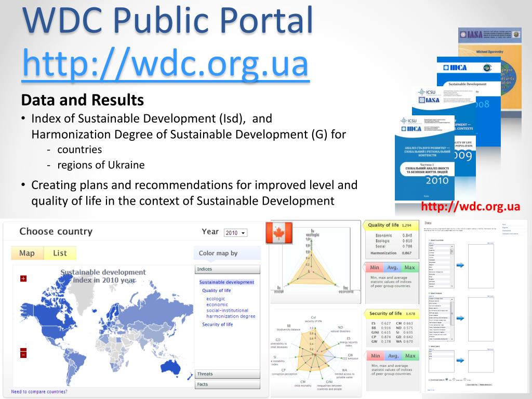Click blue arrow beside the years list
This screenshot has width=532, height=399.
pyautogui.click(x=460, y=361)
